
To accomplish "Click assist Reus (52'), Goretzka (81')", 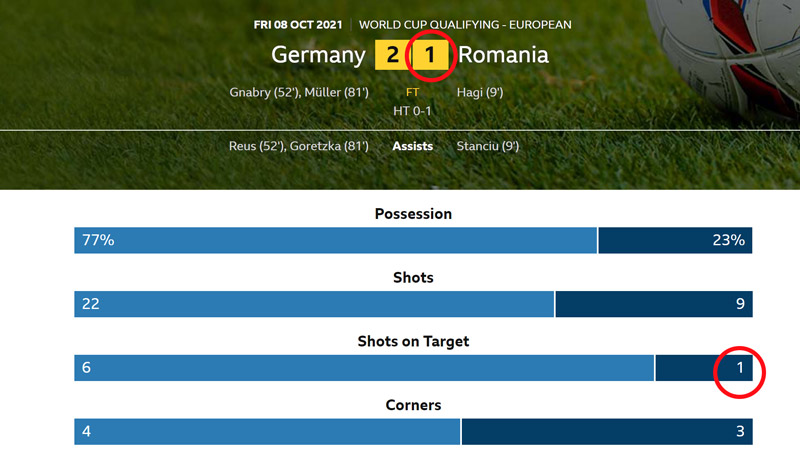I will [298, 146].
